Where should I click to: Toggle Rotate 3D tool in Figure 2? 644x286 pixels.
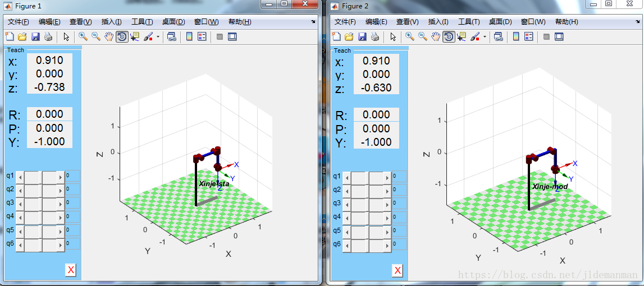click(449, 37)
